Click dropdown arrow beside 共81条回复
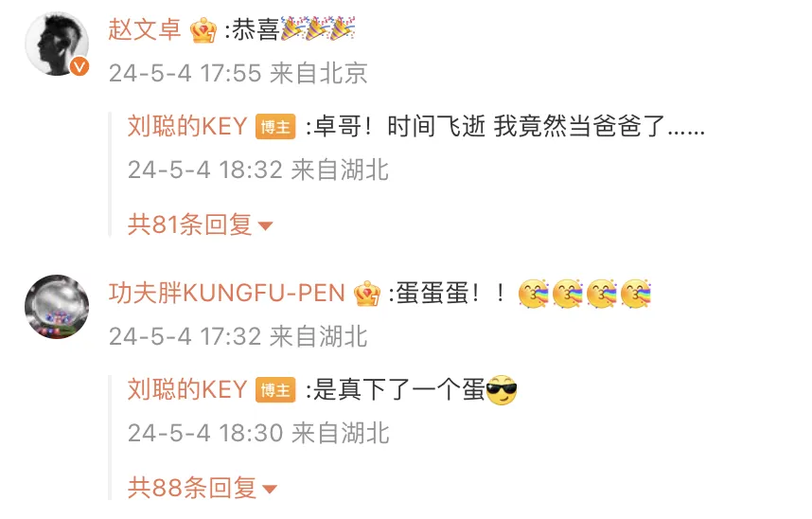 [x=265, y=226]
